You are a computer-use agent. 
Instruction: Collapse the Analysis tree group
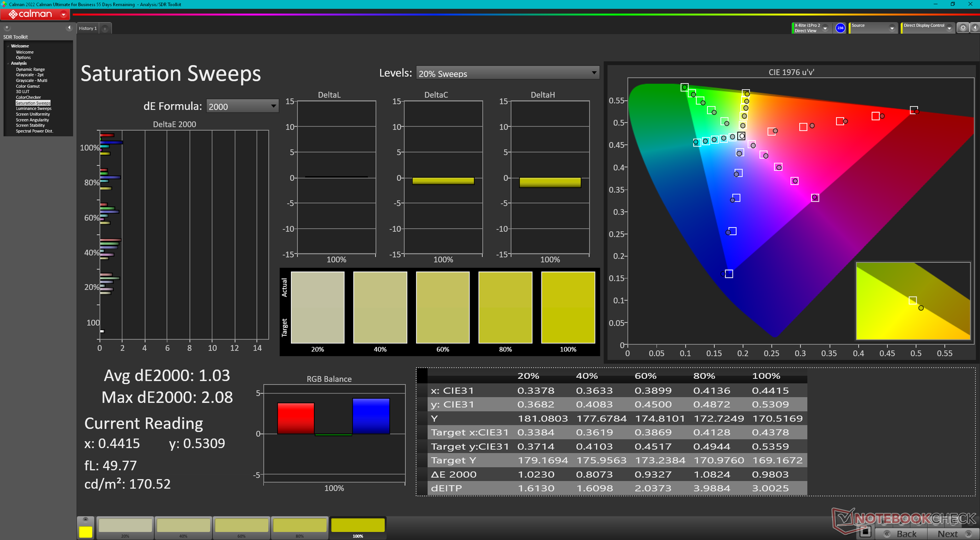pyautogui.click(x=8, y=64)
